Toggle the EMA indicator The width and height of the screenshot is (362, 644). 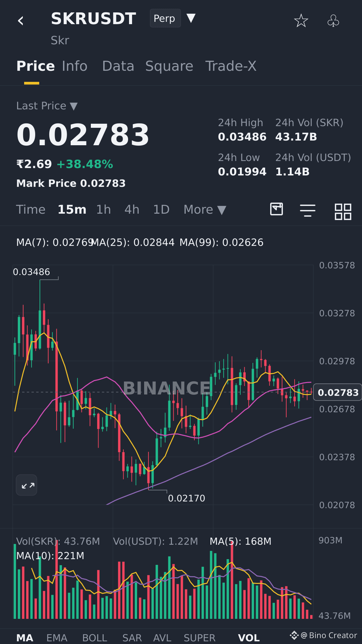[x=57, y=638]
